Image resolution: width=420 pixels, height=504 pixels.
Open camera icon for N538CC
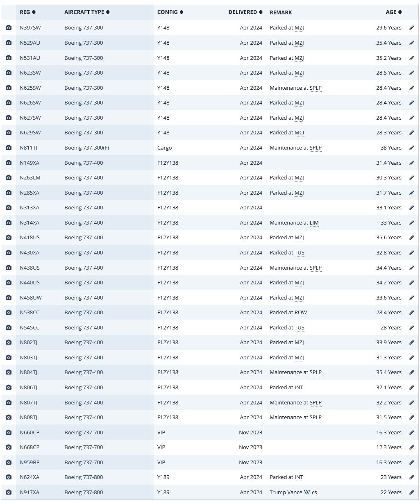coord(9,312)
